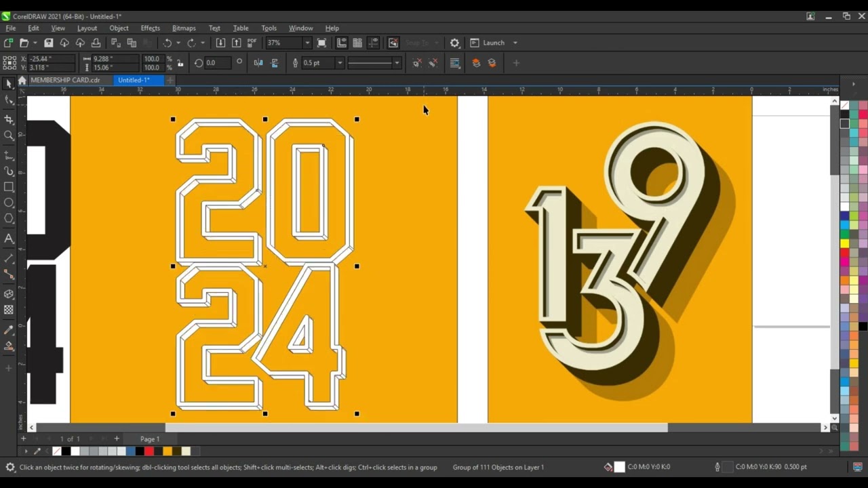The image size is (868, 488).
Task: Switch to MEMBERSHIP CARD.cdr tab
Action: pos(65,80)
